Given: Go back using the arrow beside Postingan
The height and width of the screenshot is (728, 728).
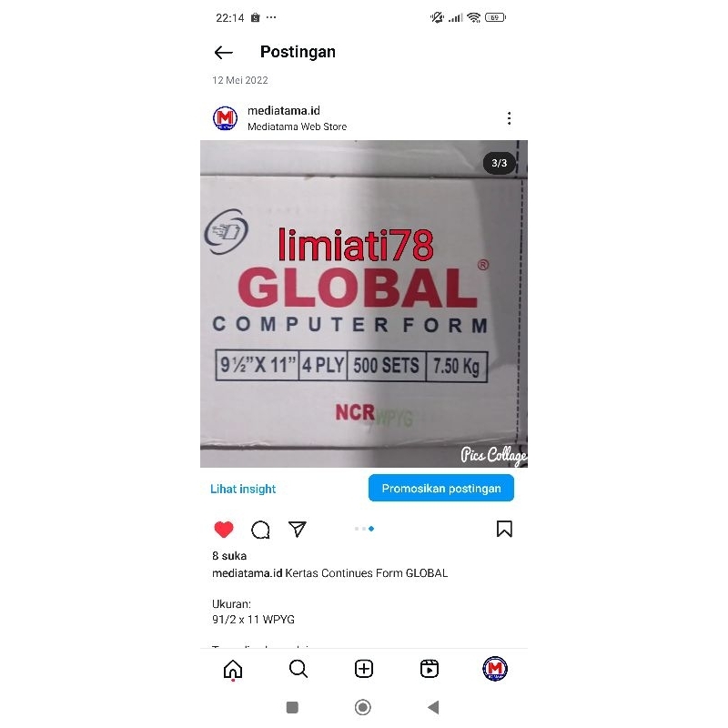Looking at the screenshot, I should (223, 53).
